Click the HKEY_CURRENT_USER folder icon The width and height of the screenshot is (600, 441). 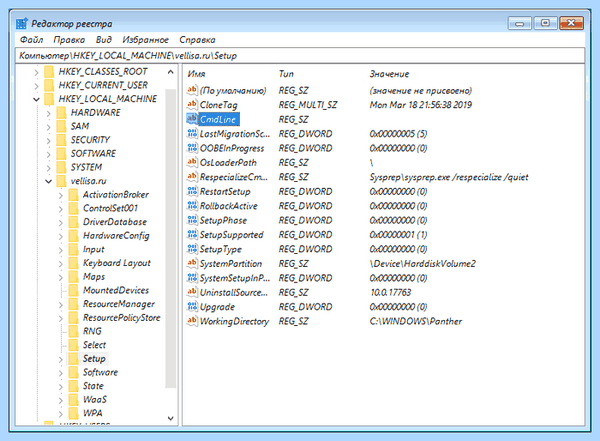pos(49,85)
